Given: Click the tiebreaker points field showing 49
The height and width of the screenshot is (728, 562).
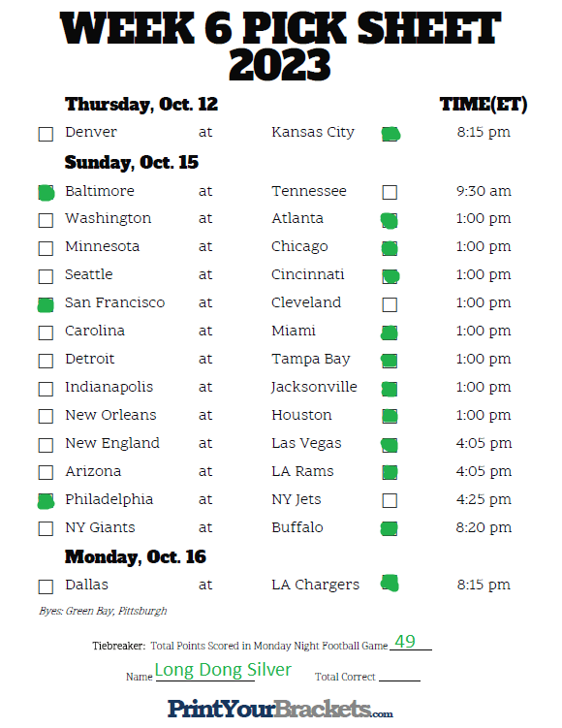Looking at the screenshot, I should point(411,642).
